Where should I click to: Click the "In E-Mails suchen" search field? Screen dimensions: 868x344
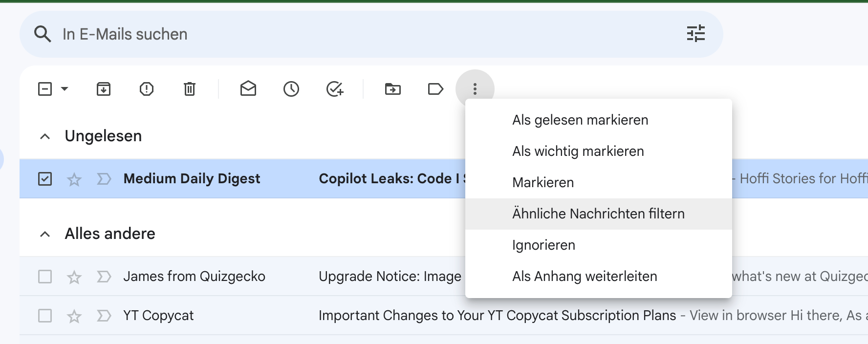pyautogui.click(x=342, y=34)
